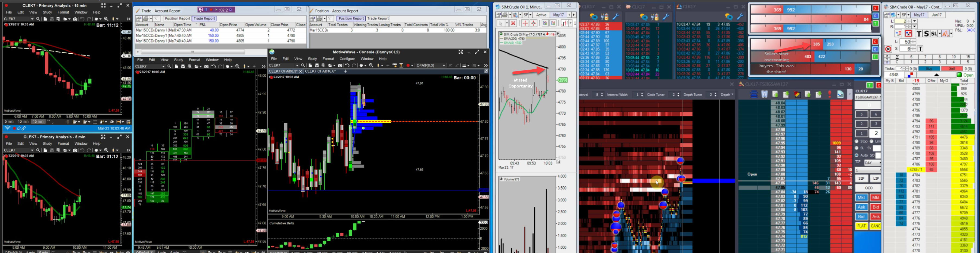Switch to the CLEK7 OFA®16,6* tab
The width and height of the screenshot is (980, 253).
(x=320, y=71)
